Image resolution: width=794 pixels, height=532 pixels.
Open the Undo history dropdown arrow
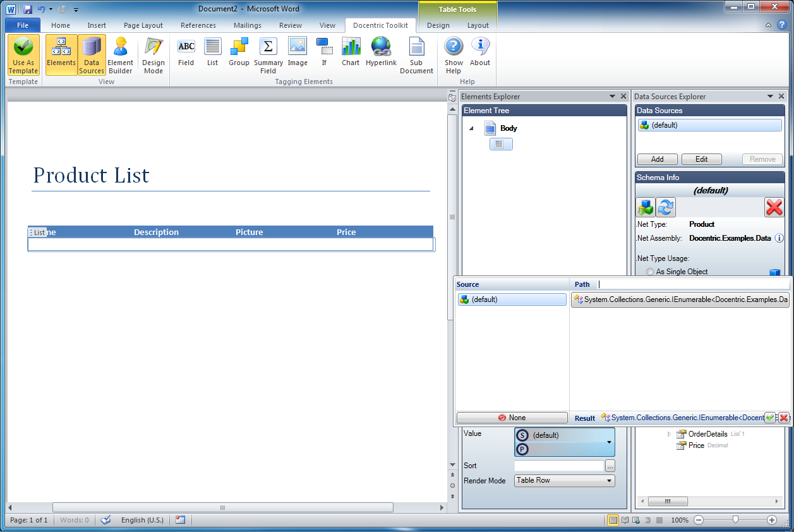coord(51,9)
